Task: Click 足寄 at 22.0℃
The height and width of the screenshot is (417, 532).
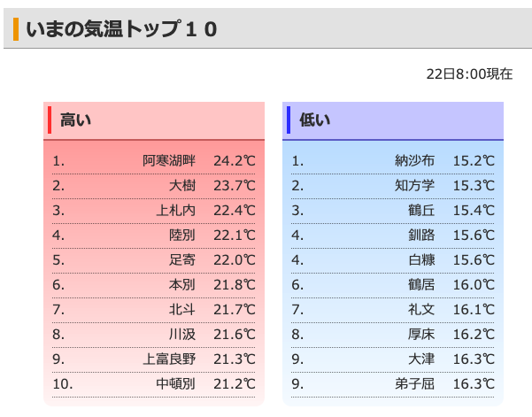Action: tap(182, 260)
